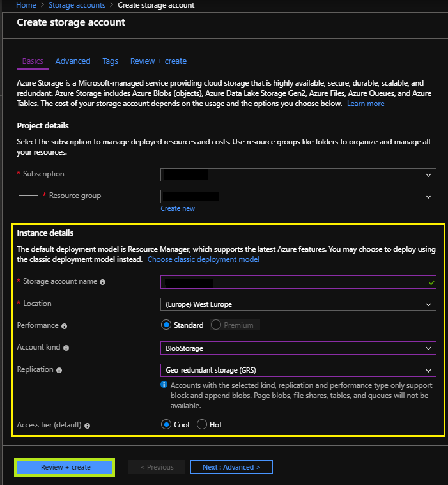Click the Learn more link

(x=366, y=104)
